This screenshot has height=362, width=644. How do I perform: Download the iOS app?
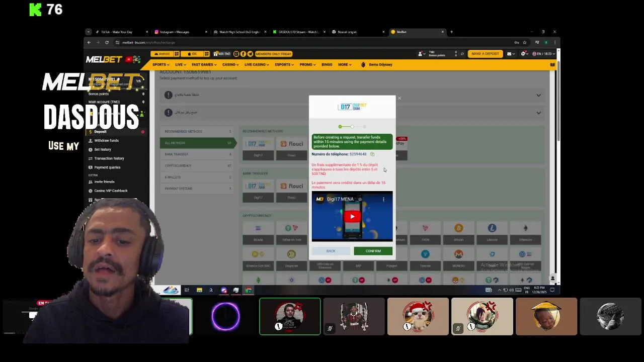pos(192,54)
